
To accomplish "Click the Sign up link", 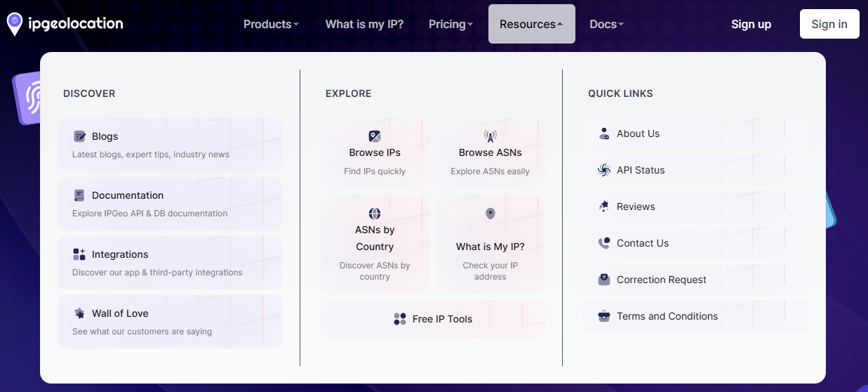I will pos(751,24).
